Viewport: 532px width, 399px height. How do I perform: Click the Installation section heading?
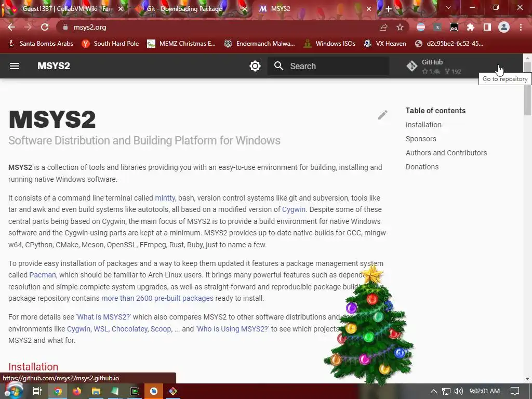click(33, 367)
